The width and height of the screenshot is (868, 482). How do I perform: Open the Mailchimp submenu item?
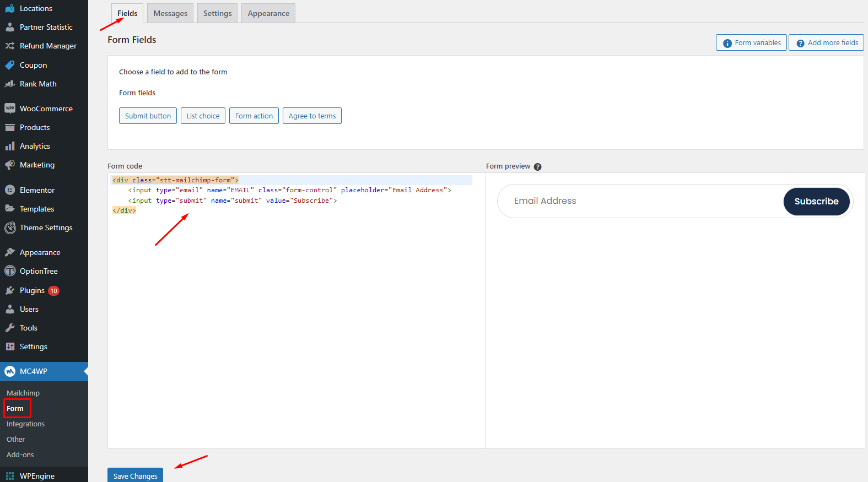point(23,393)
